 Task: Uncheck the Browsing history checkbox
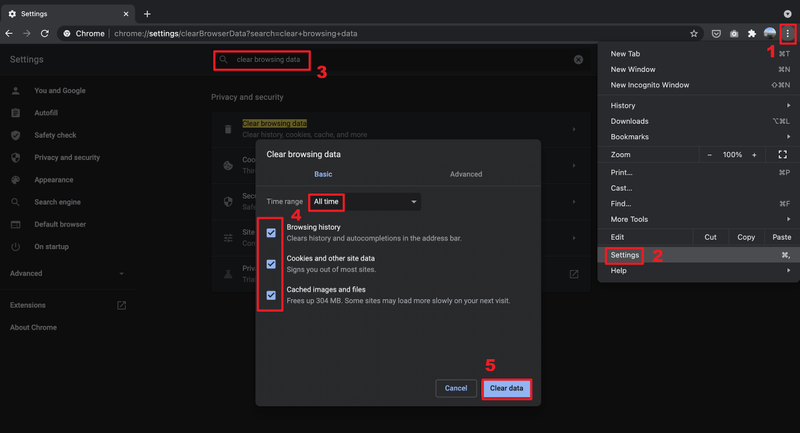(271, 233)
